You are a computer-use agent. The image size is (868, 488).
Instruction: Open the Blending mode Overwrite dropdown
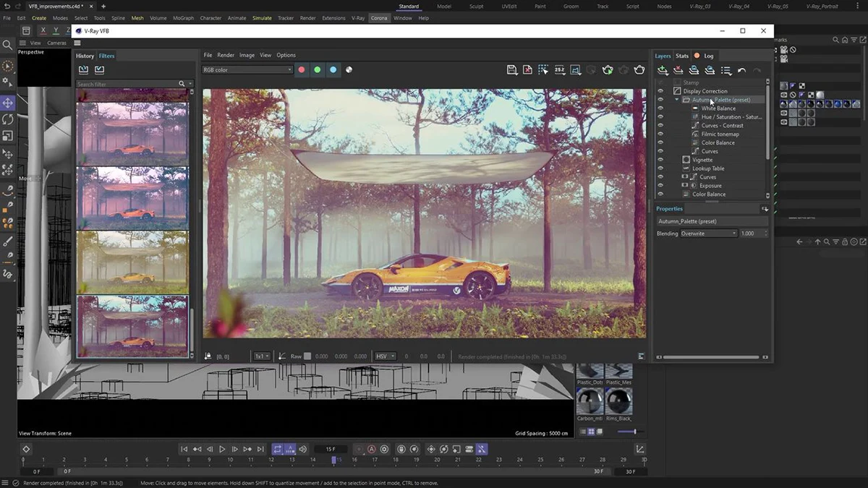pos(708,234)
